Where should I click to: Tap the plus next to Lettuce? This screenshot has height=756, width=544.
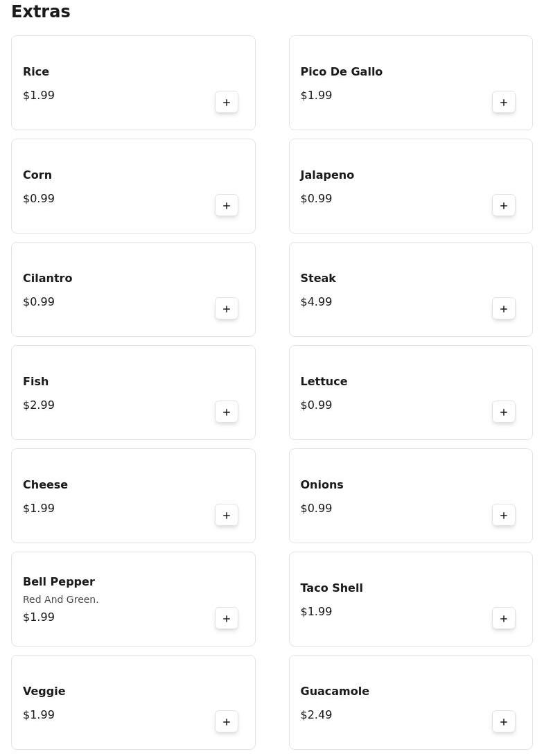click(x=504, y=412)
